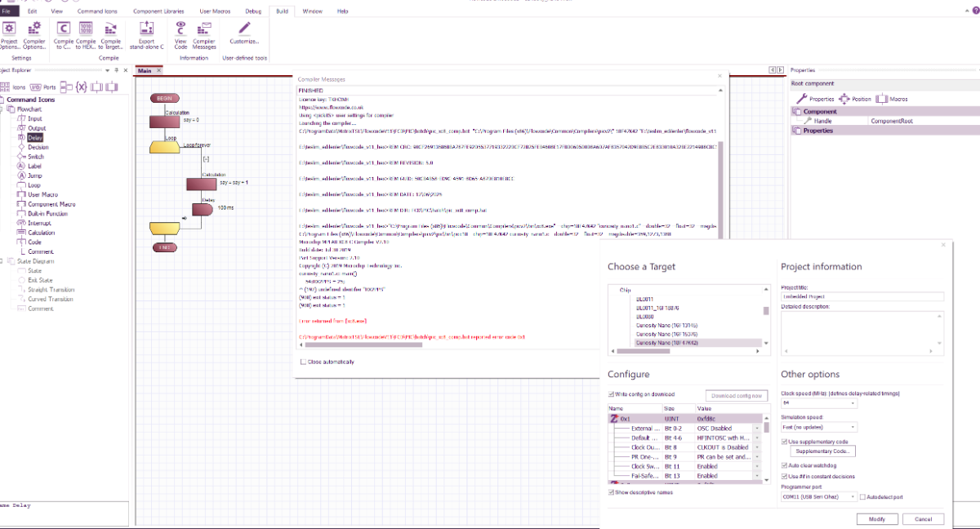Image resolution: width=980 pixels, height=529 pixels.
Task: Open Compiler Options in the Build ribbon
Action: (x=34, y=34)
